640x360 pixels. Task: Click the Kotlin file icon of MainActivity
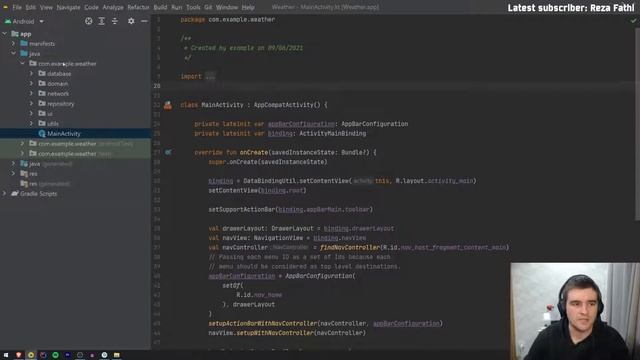[x=42, y=133]
